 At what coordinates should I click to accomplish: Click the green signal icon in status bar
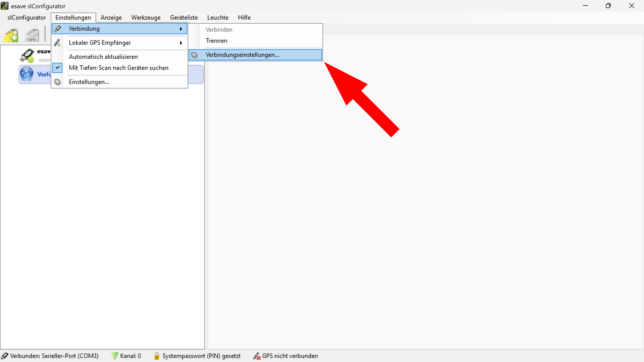pyautogui.click(x=114, y=356)
